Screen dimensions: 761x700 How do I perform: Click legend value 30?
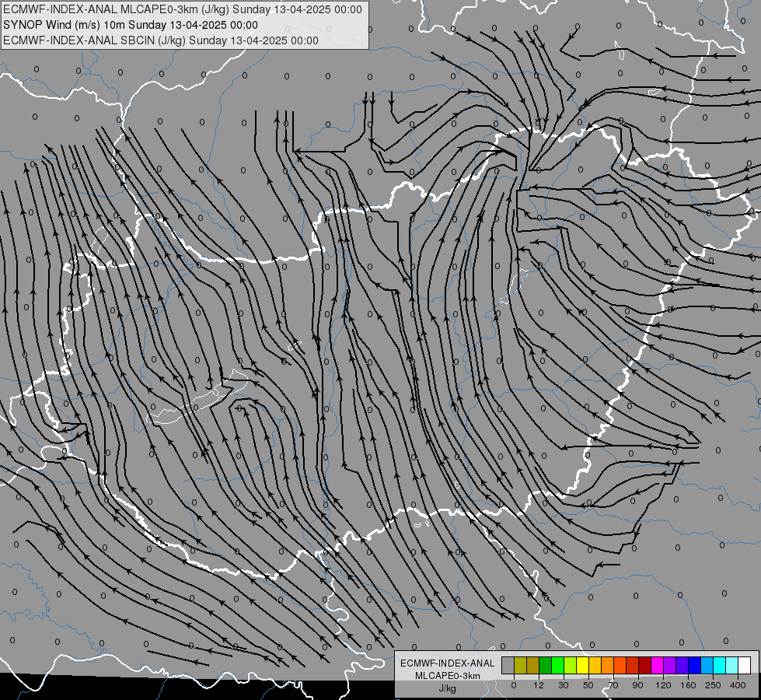coord(564,685)
